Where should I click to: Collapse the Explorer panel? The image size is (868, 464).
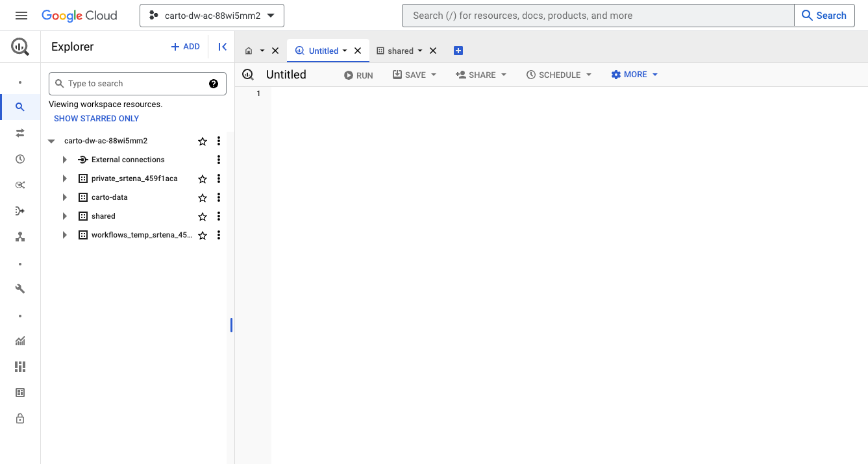pos(222,47)
